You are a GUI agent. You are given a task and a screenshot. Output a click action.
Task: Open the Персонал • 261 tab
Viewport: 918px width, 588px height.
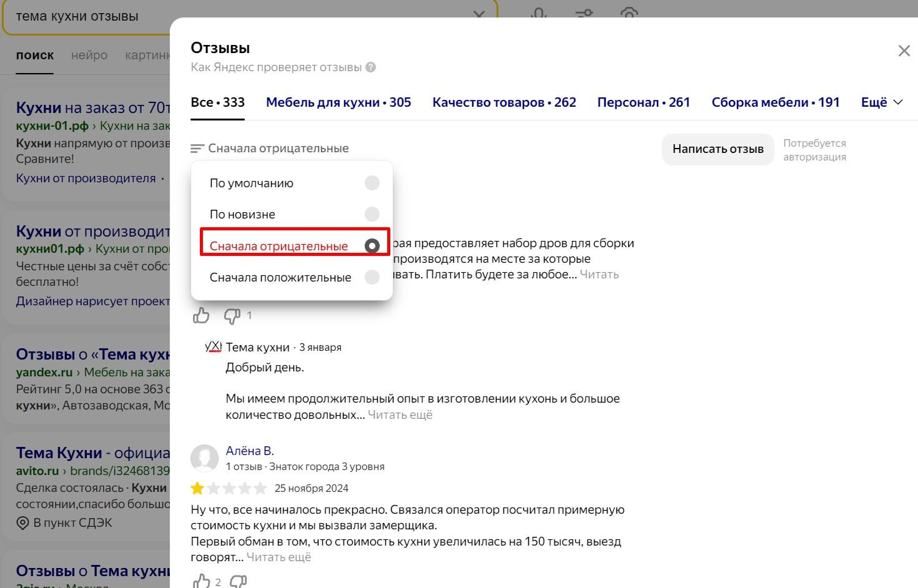pos(643,102)
